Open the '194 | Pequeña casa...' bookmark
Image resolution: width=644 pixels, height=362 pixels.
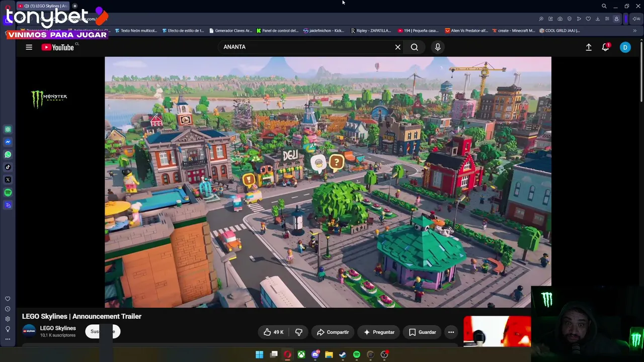pyautogui.click(x=419, y=31)
